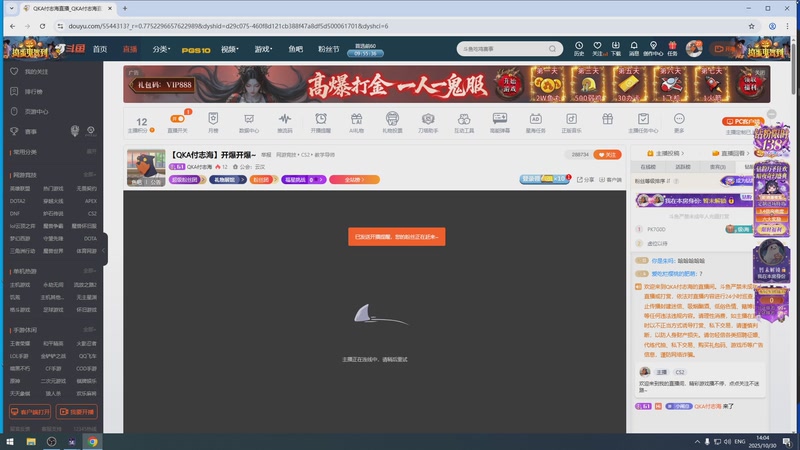Click the 福星挑战 purple pill
Image resolution: width=800 pixels, height=450 pixels.
point(303,180)
